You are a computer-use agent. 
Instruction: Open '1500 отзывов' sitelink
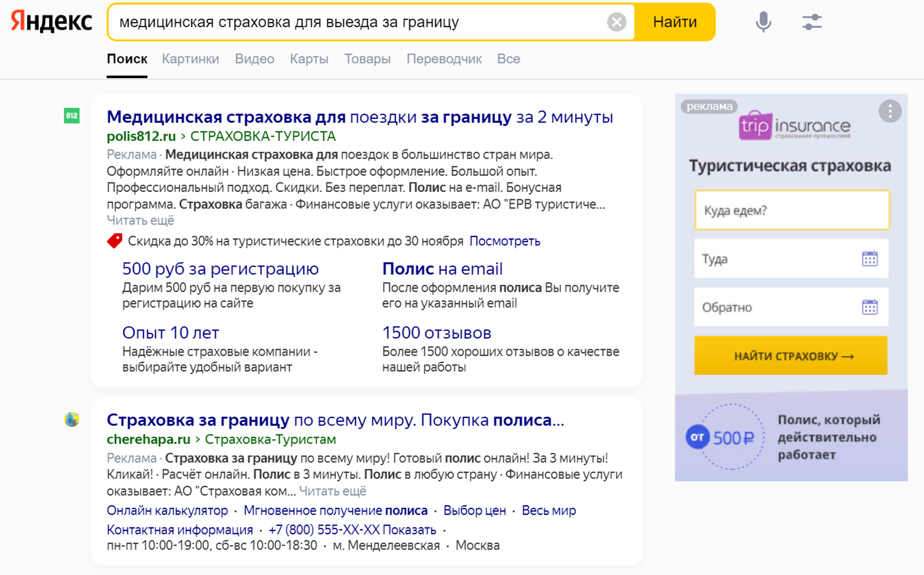tap(436, 332)
